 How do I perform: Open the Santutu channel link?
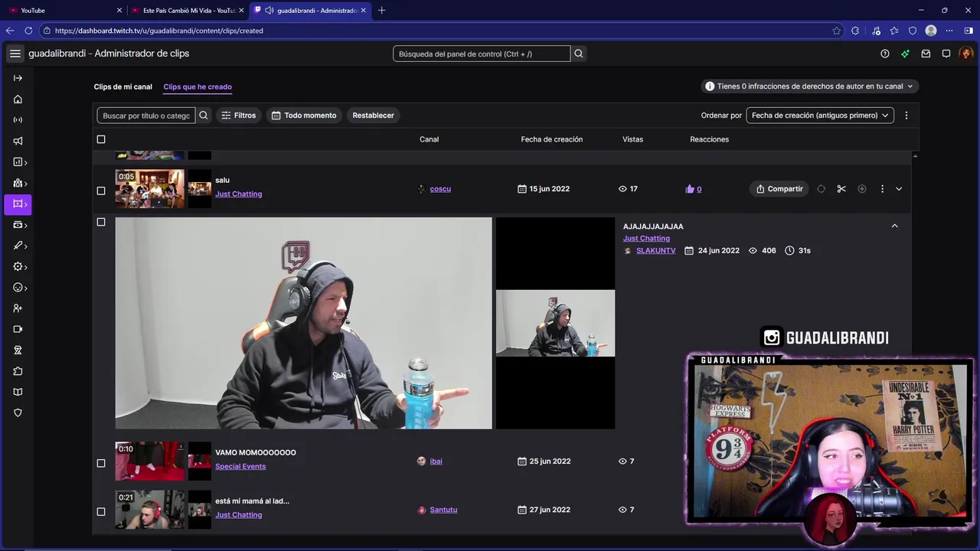click(x=443, y=510)
